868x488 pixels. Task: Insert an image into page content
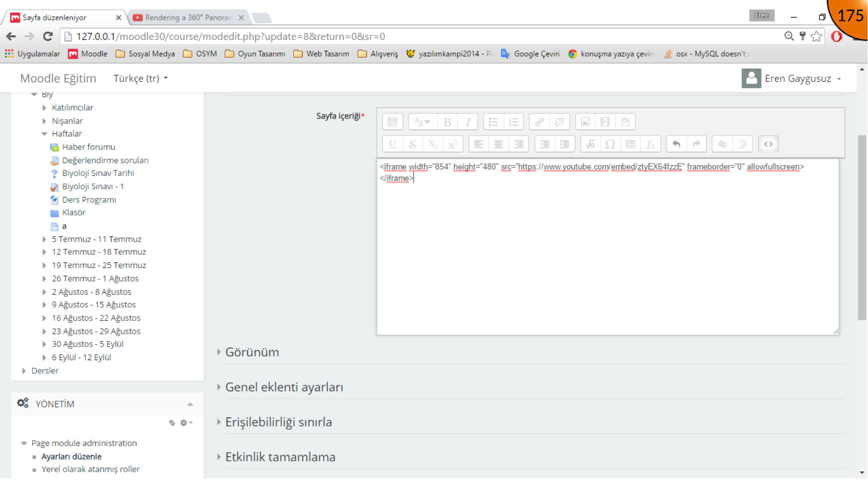click(x=585, y=122)
